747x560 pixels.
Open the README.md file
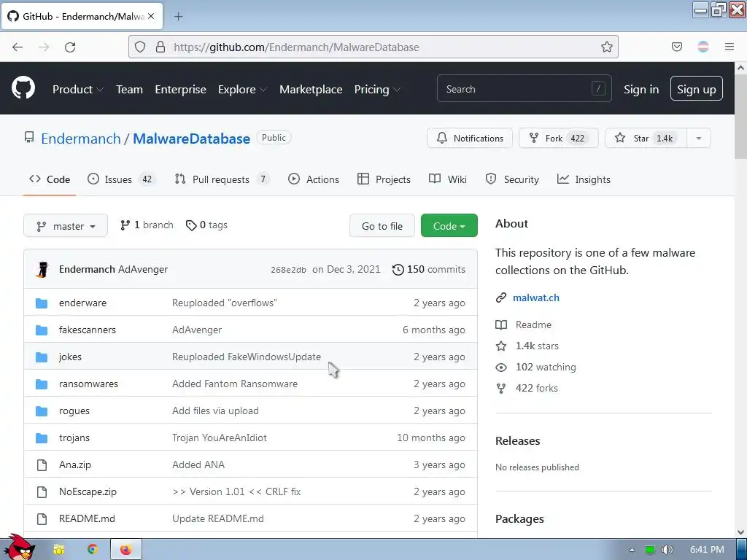tap(87, 518)
